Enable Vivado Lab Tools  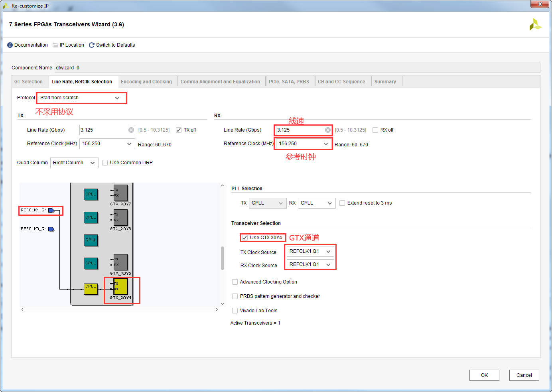pos(235,311)
